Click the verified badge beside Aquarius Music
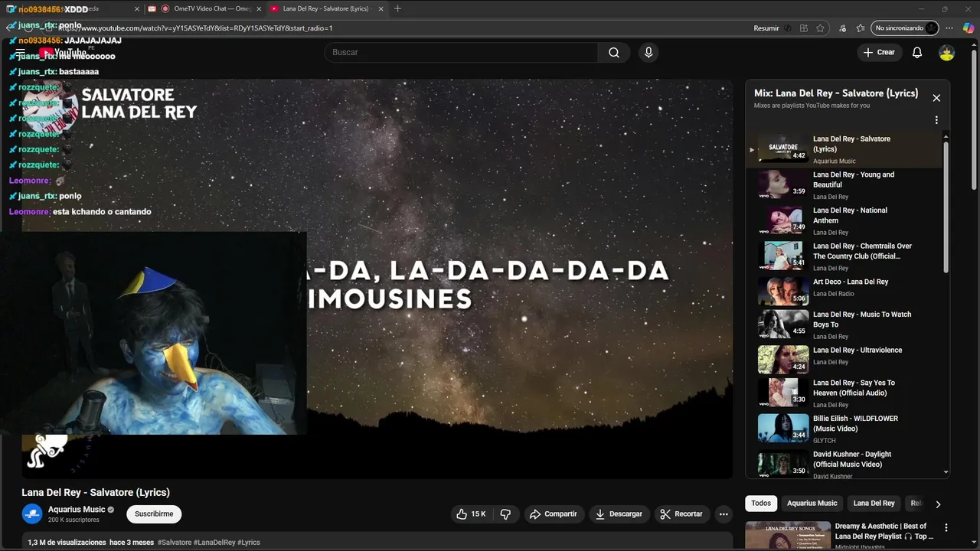 111,509
